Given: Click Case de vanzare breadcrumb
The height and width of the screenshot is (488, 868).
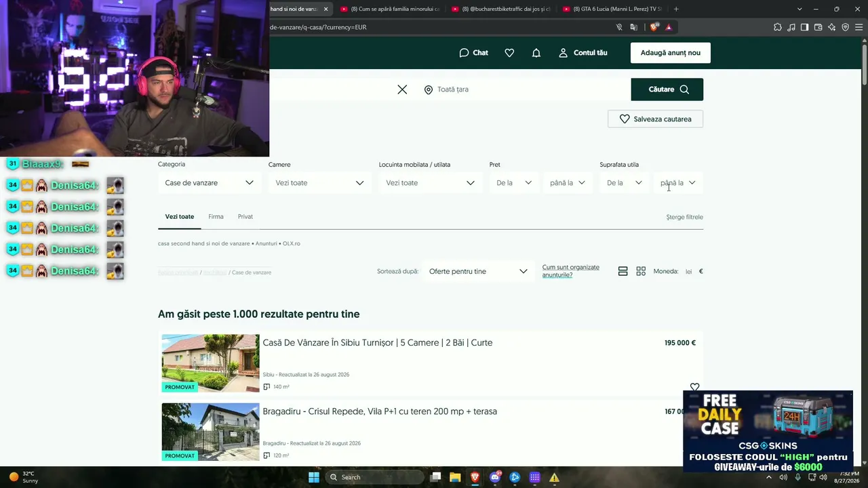Looking at the screenshot, I should [252, 272].
